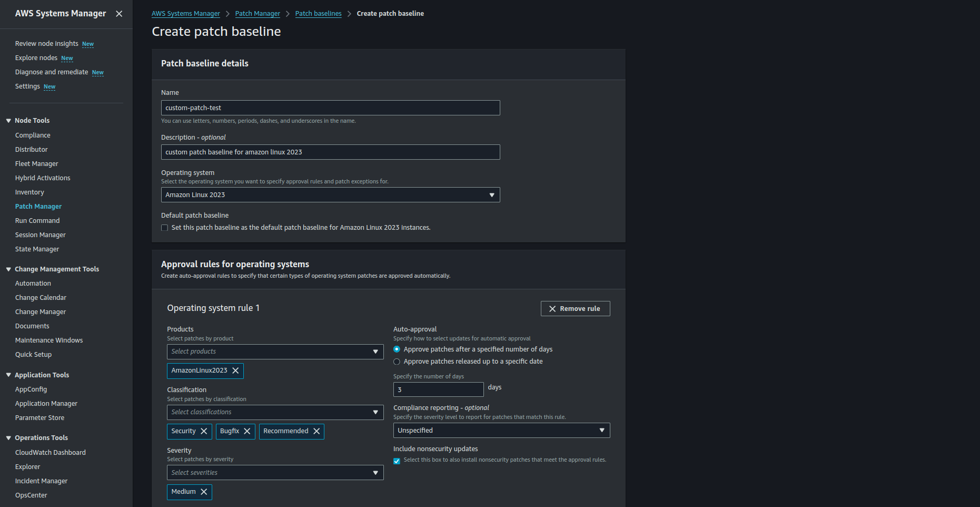Remove the Bugfix classification tag
The width and height of the screenshot is (980, 507).
click(x=247, y=431)
